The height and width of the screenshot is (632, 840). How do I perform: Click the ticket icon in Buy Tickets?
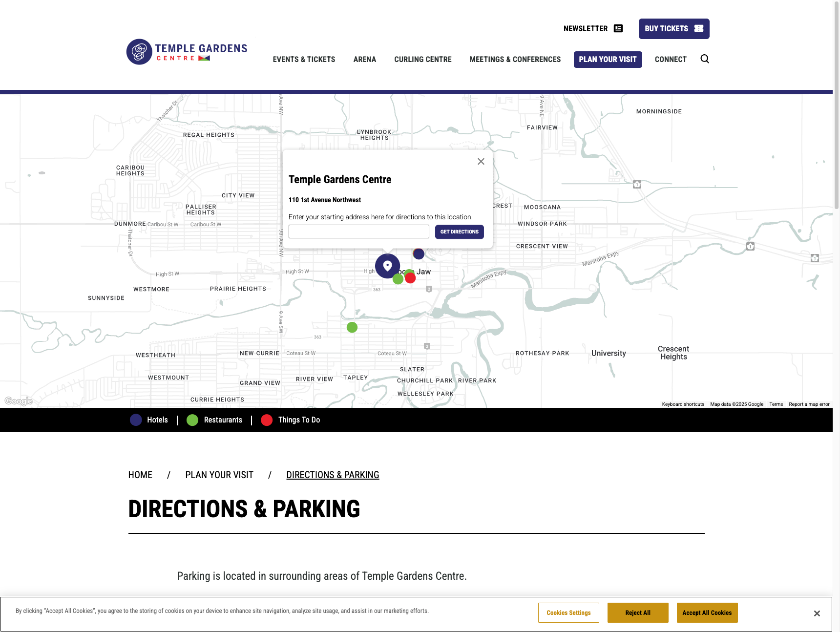click(699, 28)
